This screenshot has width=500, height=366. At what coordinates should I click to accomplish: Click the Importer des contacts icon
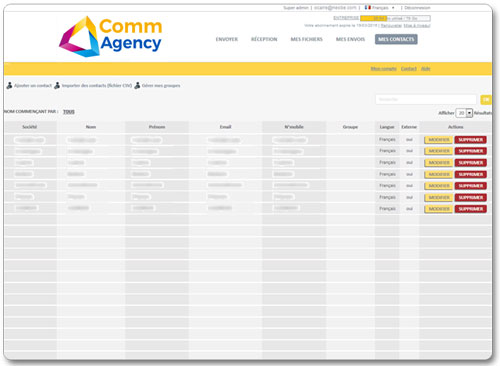[x=57, y=86]
